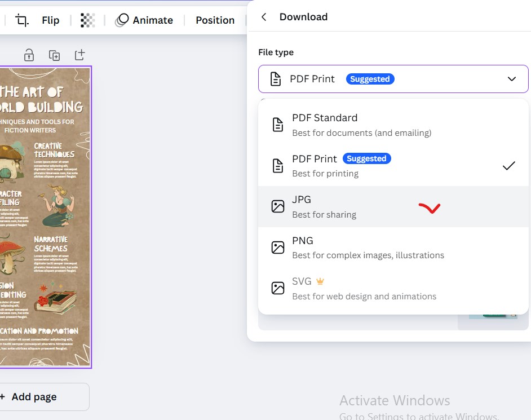The width and height of the screenshot is (531, 420).
Task: Click the checkmark on PDF Print option
Action: pyautogui.click(x=508, y=166)
